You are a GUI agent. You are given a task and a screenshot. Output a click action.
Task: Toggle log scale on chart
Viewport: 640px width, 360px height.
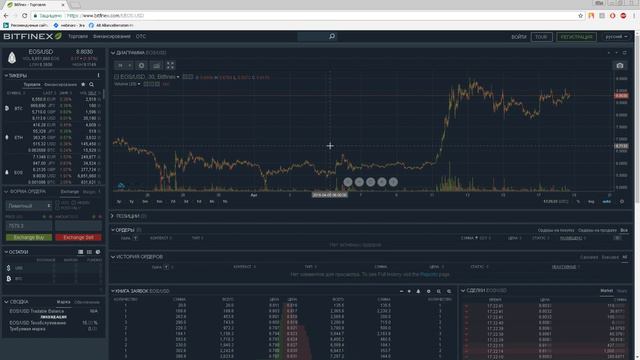(591, 202)
